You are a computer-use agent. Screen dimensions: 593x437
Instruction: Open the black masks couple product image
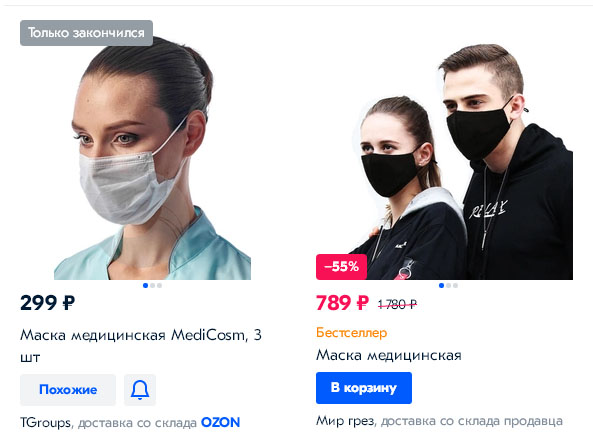(444, 162)
